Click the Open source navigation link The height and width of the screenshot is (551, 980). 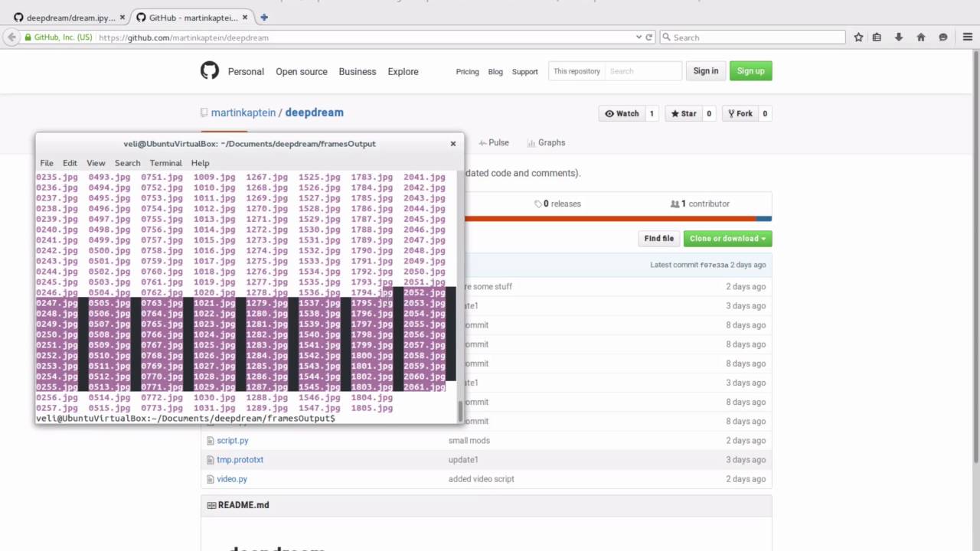pos(302,71)
